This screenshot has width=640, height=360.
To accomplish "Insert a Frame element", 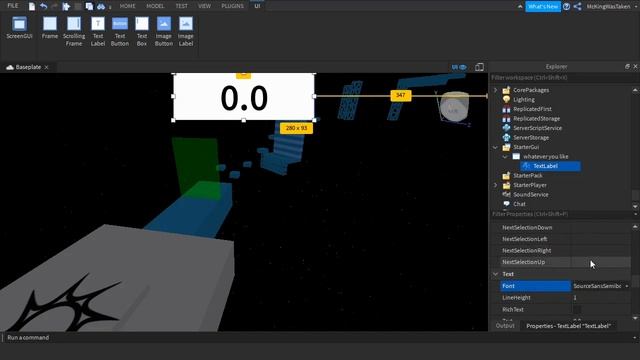I will 50,28.
